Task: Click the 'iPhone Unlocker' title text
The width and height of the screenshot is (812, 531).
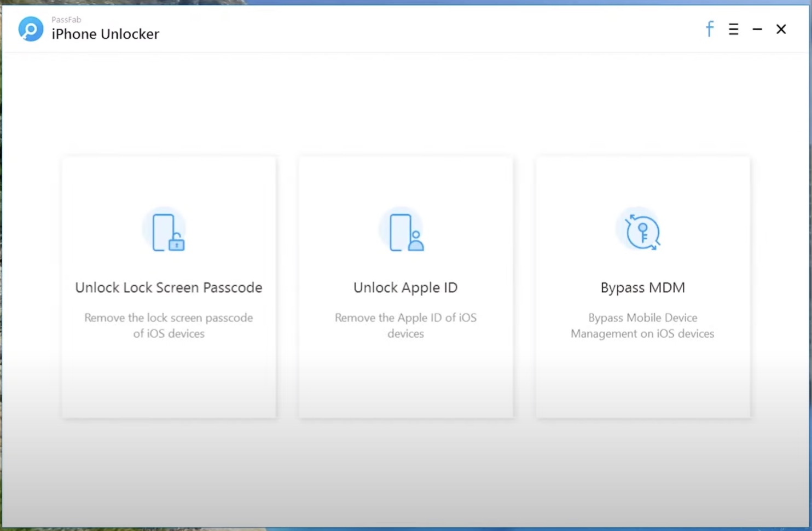Action: 105,34
